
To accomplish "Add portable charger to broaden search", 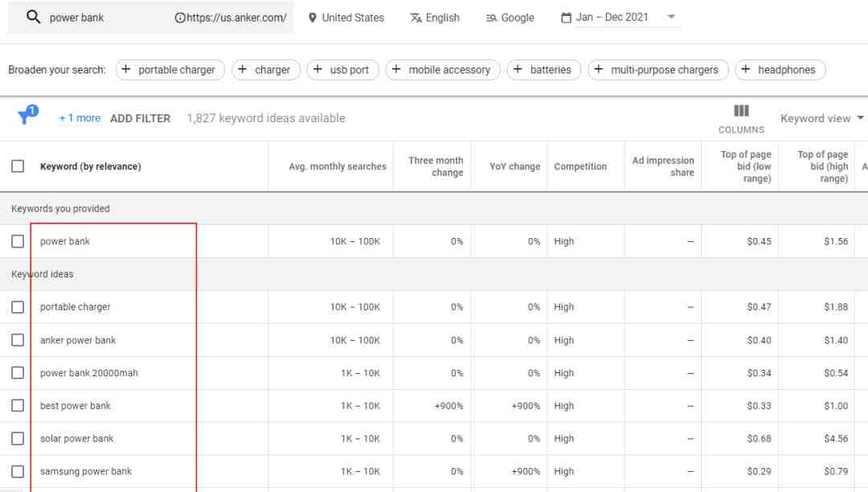I will point(170,70).
